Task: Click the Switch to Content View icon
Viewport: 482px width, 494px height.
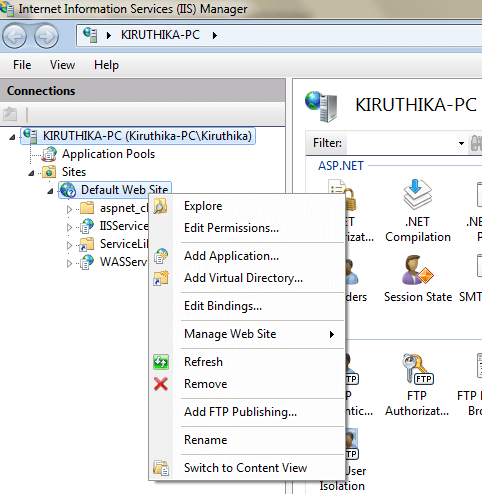Action: tap(161, 468)
